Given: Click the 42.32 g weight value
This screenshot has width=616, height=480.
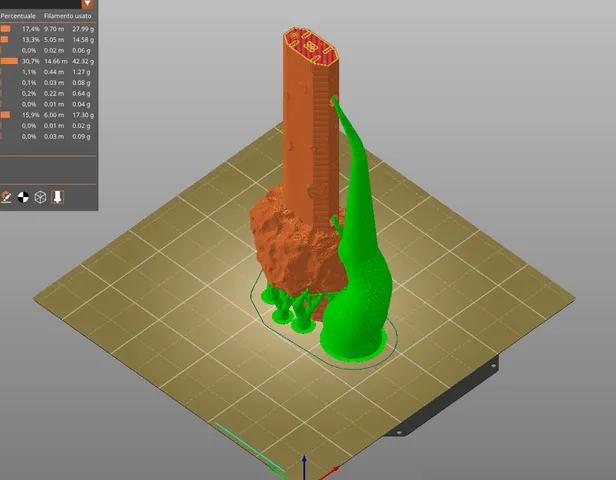Looking at the screenshot, I should 83,61.
